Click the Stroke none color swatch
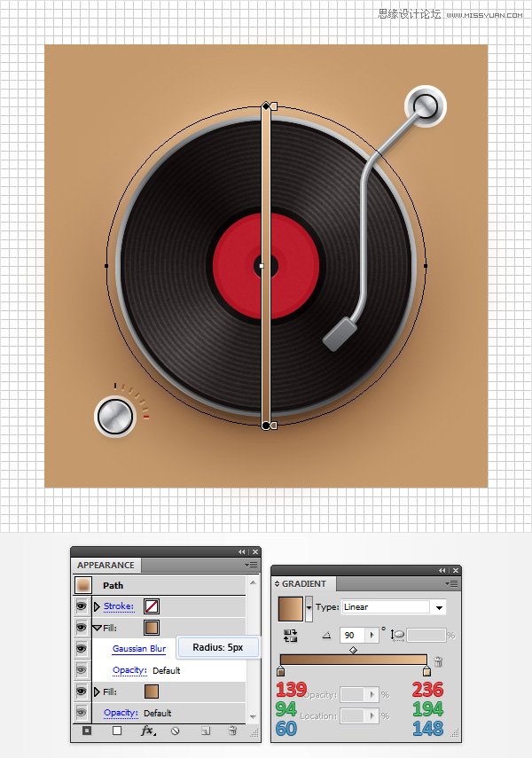The height and width of the screenshot is (758, 532). (152, 606)
